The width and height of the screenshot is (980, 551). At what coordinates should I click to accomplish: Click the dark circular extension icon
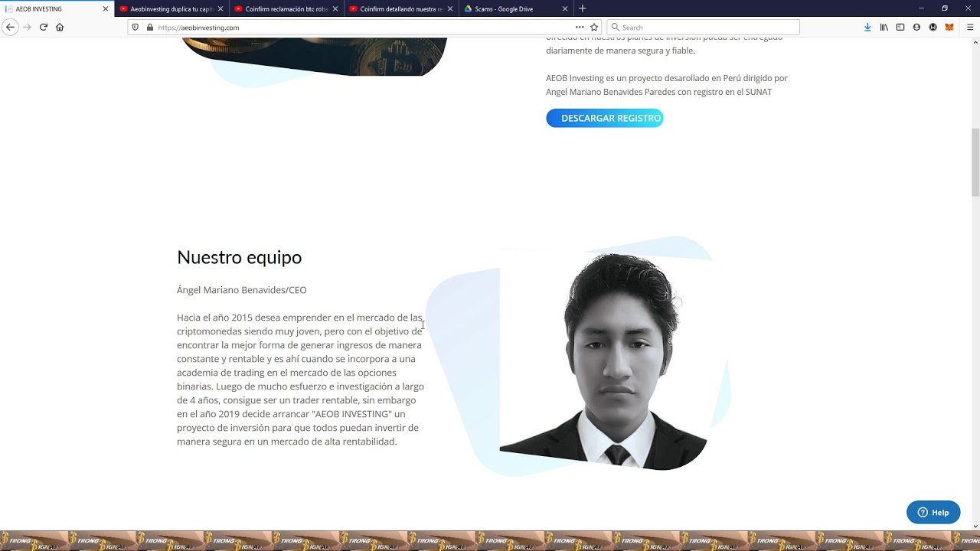[933, 27]
